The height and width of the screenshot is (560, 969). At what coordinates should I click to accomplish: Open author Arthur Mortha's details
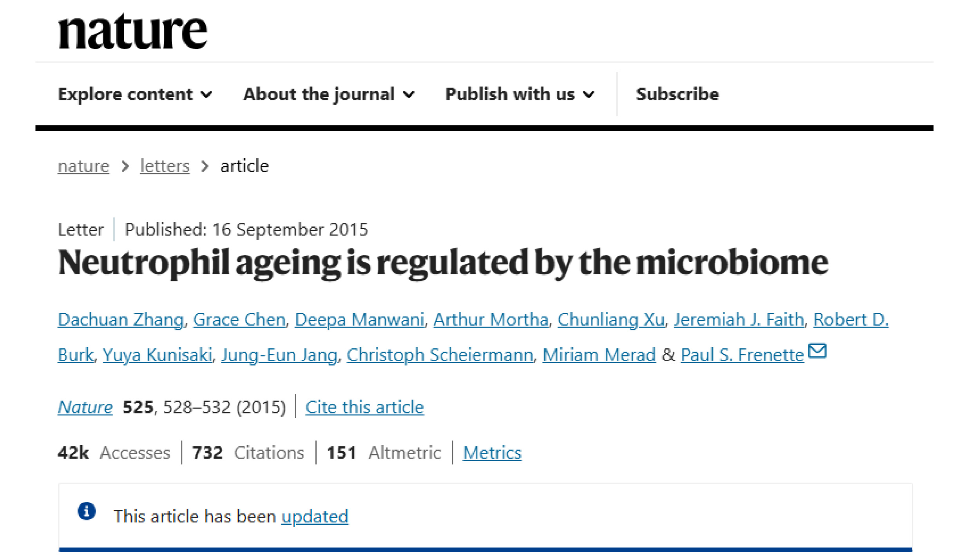pyautogui.click(x=491, y=319)
